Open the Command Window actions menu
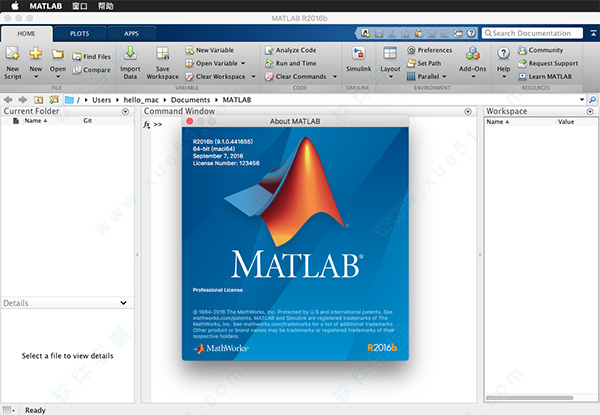 tap(468, 112)
